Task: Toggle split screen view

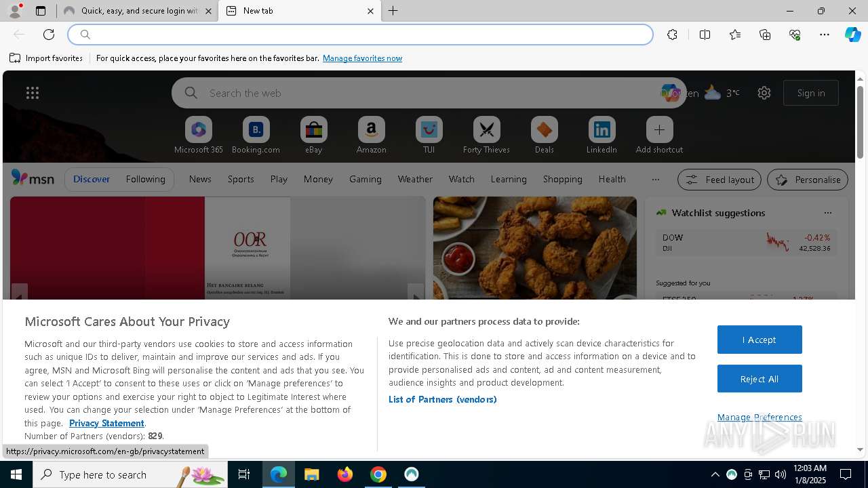Action: click(x=705, y=35)
